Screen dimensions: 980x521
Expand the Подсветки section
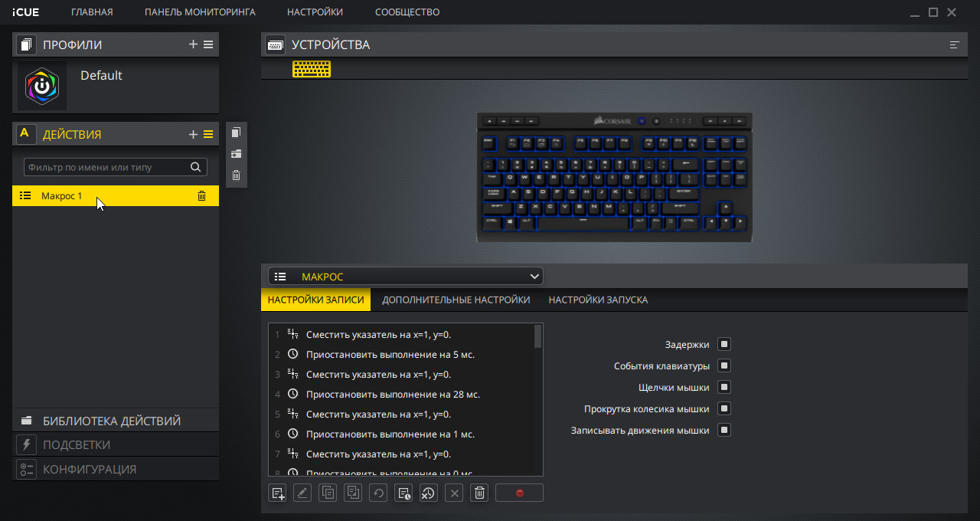pyautogui.click(x=116, y=445)
